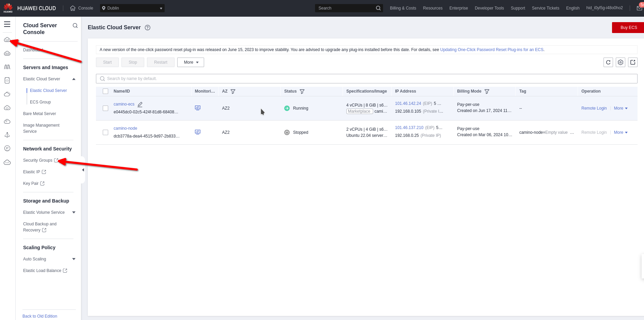Image resolution: width=644 pixels, height=320 pixels.
Task: Click the edit pencil next to camino-ecs
Action: 140,105
